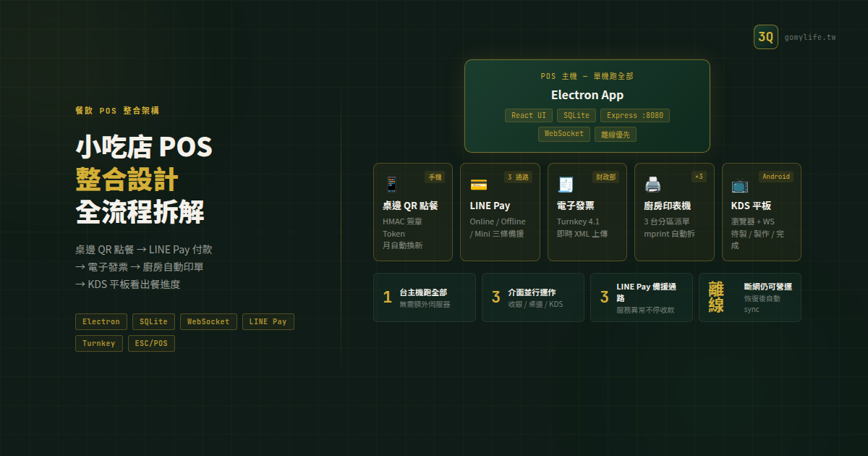Click the 財政部 badge on 電子發票 card
This screenshot has width=868, height=456.
pyautogui.click(x=606, y=177)
